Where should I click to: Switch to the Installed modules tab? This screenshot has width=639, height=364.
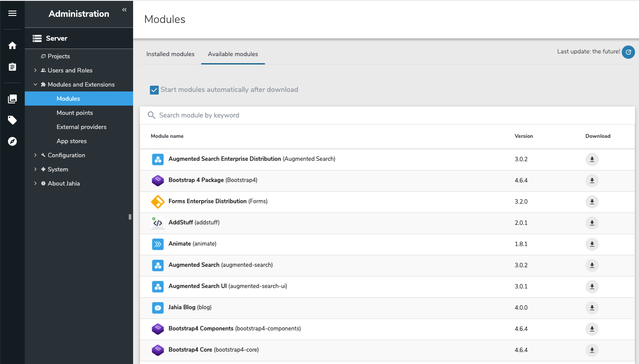tap(170, 54)
